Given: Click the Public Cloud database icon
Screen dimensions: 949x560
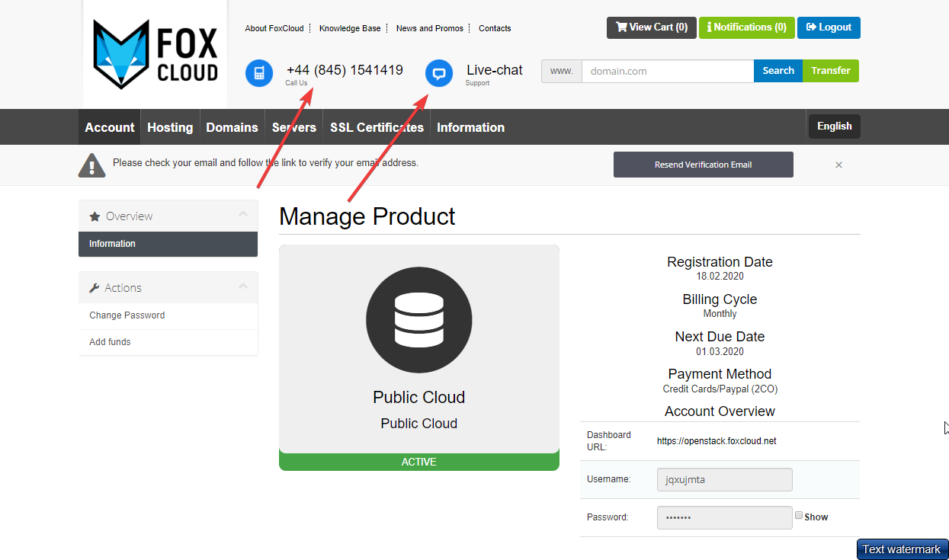Looking at the screenshot, I should click(418, 319).
